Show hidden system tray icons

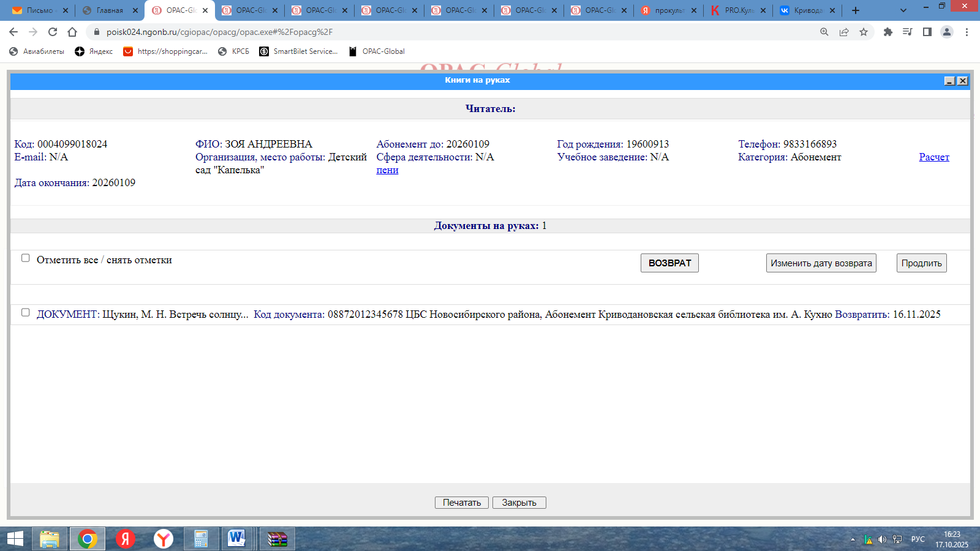853,539
